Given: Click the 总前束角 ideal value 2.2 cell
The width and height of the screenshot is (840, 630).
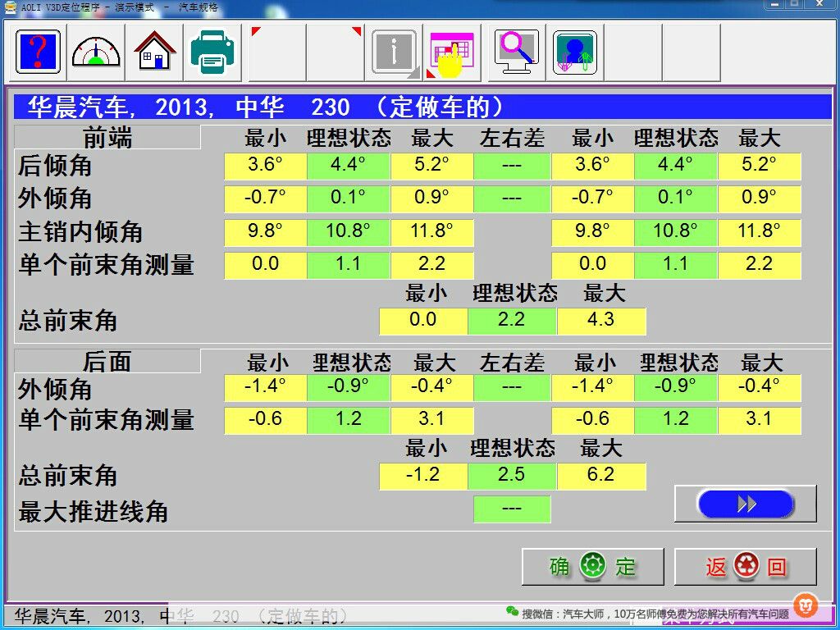Looking at the screenshot, I should 512,321.
